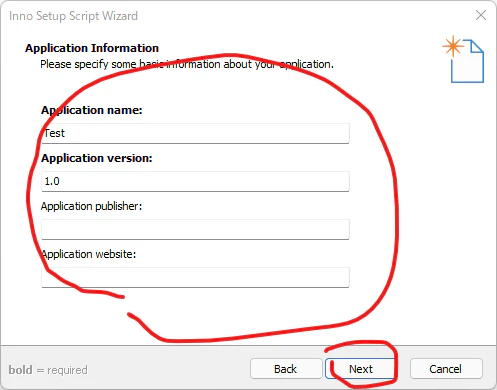Click the Application name input field
This screenshot has height=390, width=497.
point(195,133)
